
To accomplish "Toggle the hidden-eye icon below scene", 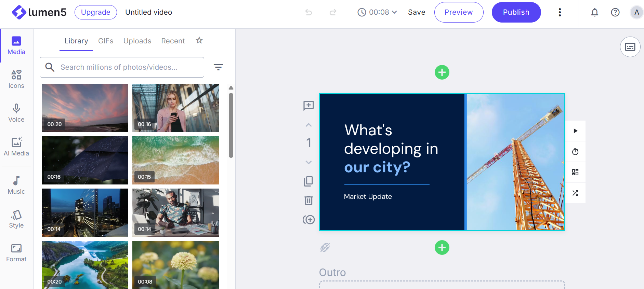I will pyautogui.click(x=325, y=247).
